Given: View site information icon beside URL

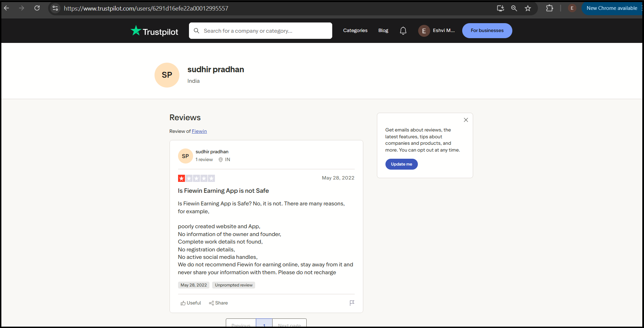Looking at the screenshot, I should (x=55, y=8).
